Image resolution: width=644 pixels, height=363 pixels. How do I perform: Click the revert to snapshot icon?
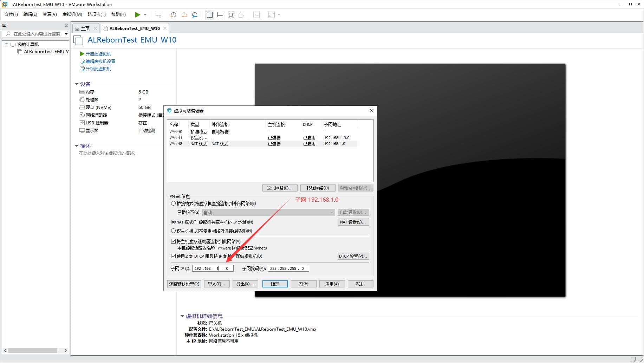click(x=184, y=15)
